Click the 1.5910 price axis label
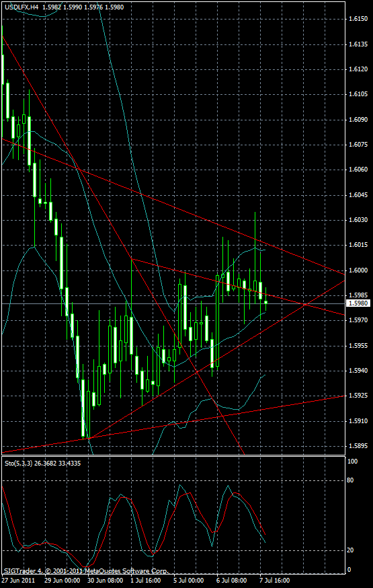This screenshot has width=373, height=588. [x=357, y=421]
